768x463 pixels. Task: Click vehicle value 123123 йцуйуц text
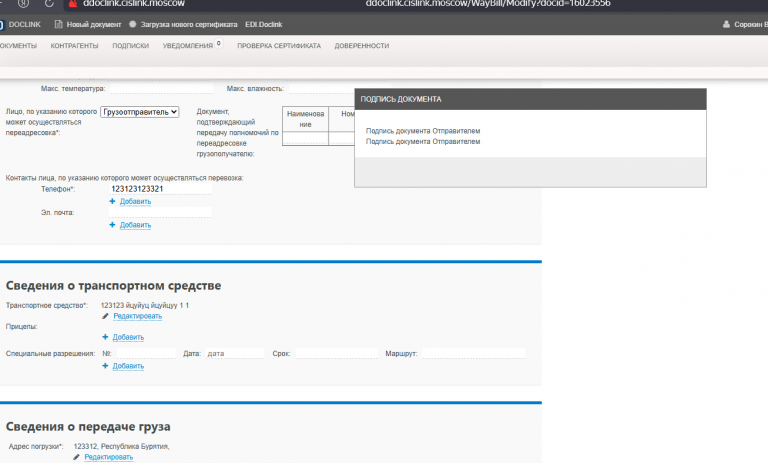[x=144, y=305]
